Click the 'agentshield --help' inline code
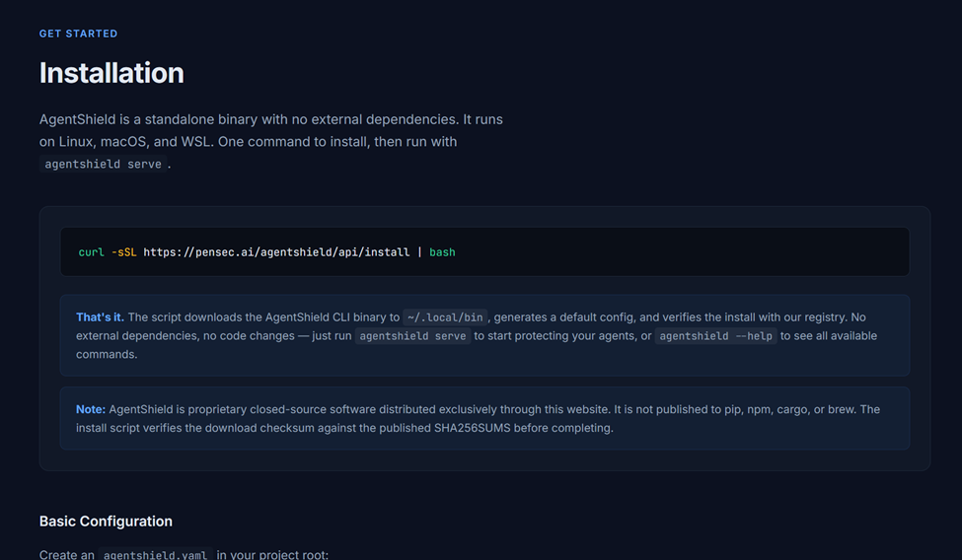962x560 pixels. (x=716, y=336)
